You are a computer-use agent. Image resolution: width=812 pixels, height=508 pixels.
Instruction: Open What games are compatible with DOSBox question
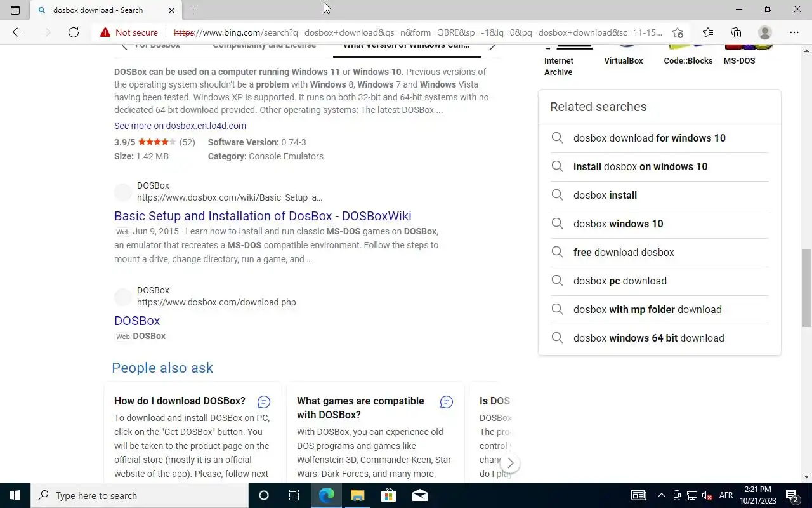(x=360, y=408)
